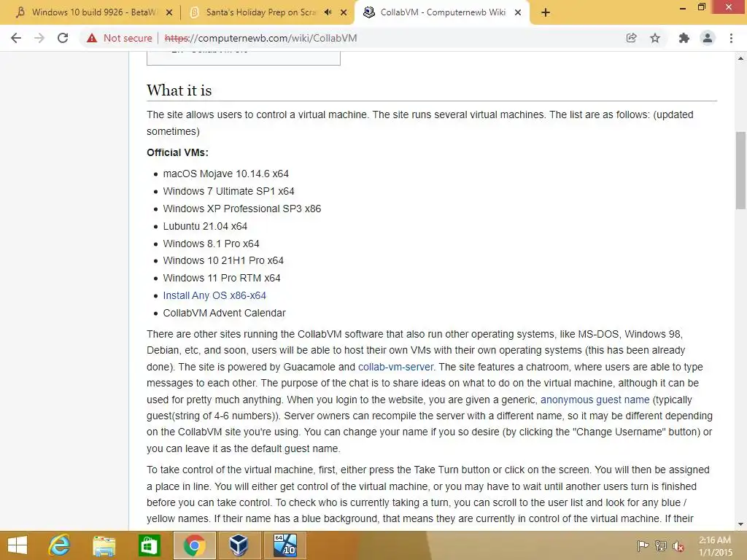This screenshot has width=747, height=560.
Task: Open File Explorer from the taskbar
Action: 104,545
